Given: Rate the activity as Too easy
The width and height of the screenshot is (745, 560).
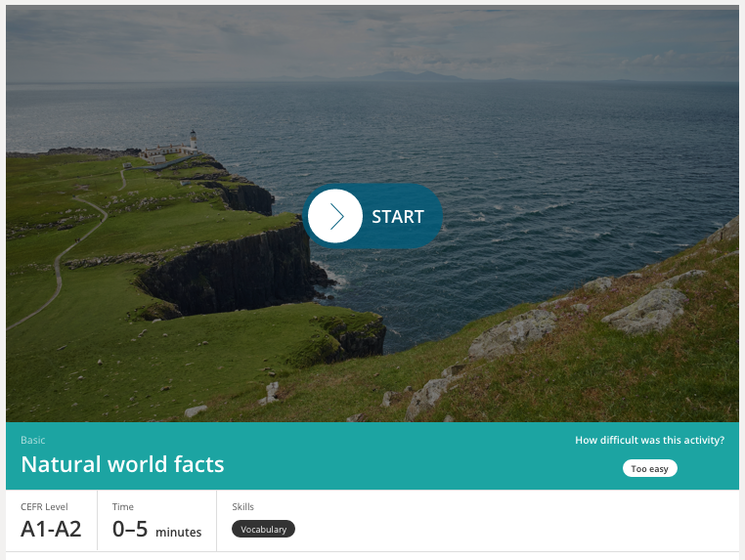Looking at the screenshot, I should coord(649,468).
